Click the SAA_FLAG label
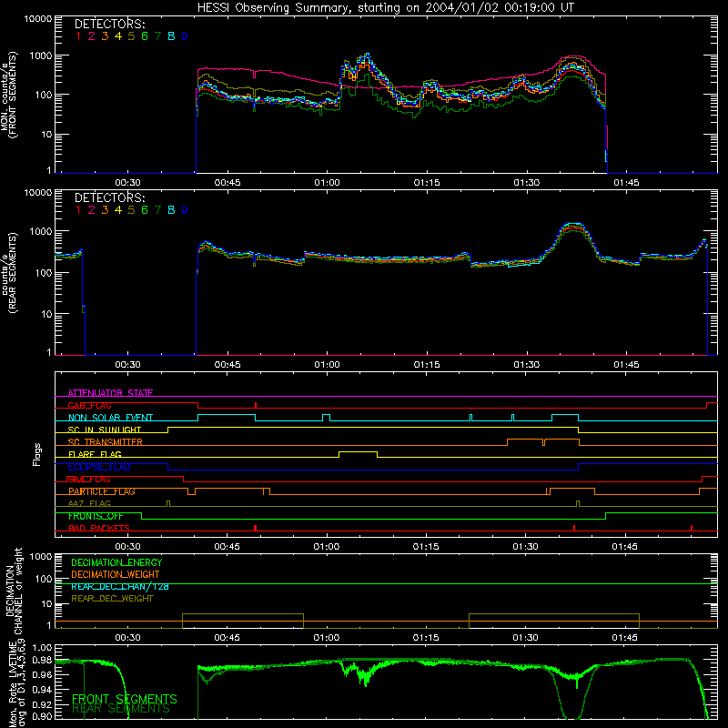Viewport: 728px width, 728px height. pos(89,480)
